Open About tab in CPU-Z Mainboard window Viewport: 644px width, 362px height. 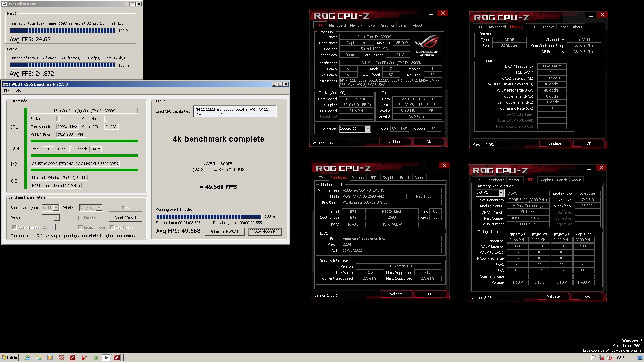(x=419, y=178)
